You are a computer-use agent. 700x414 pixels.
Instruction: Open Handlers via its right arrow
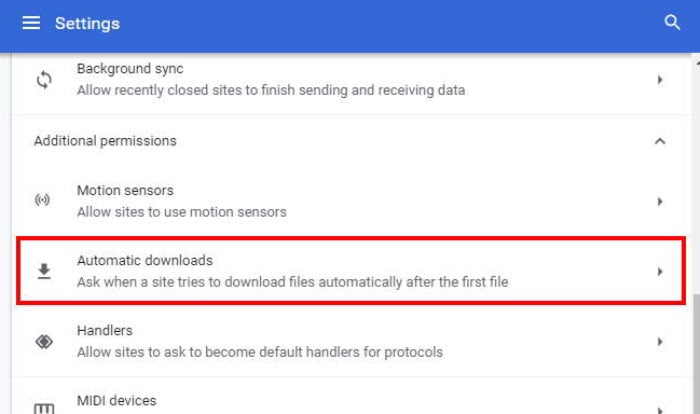tap(660, 342)
